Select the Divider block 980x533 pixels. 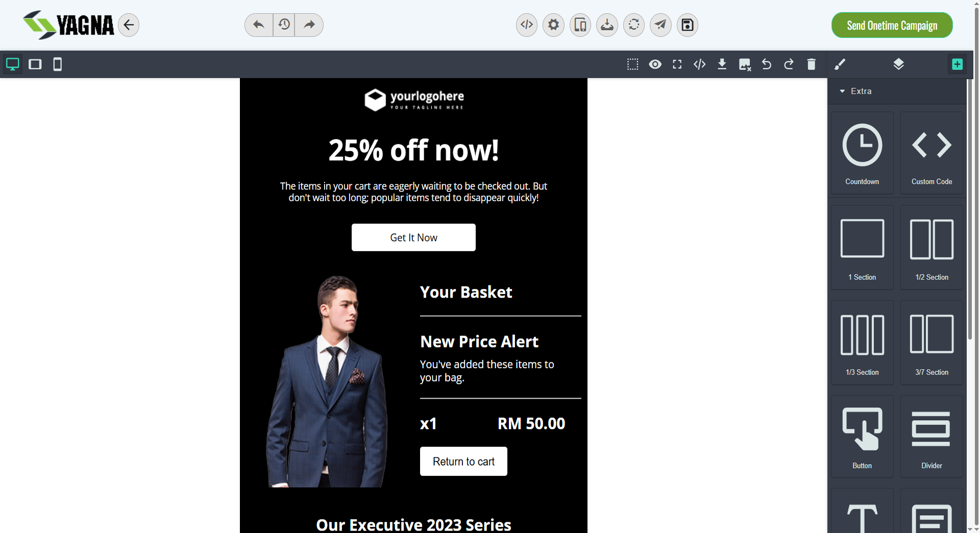[x=932, y=437]
